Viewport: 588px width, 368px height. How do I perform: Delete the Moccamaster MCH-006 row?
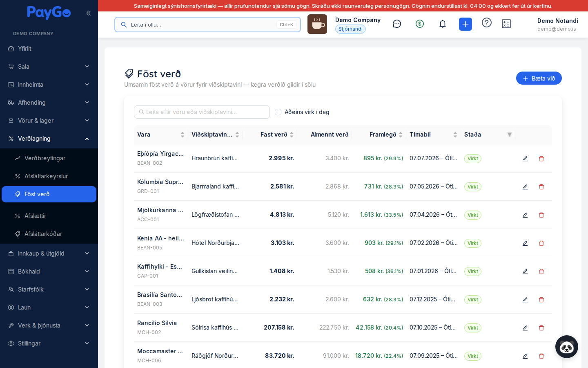tap(541, 356)
